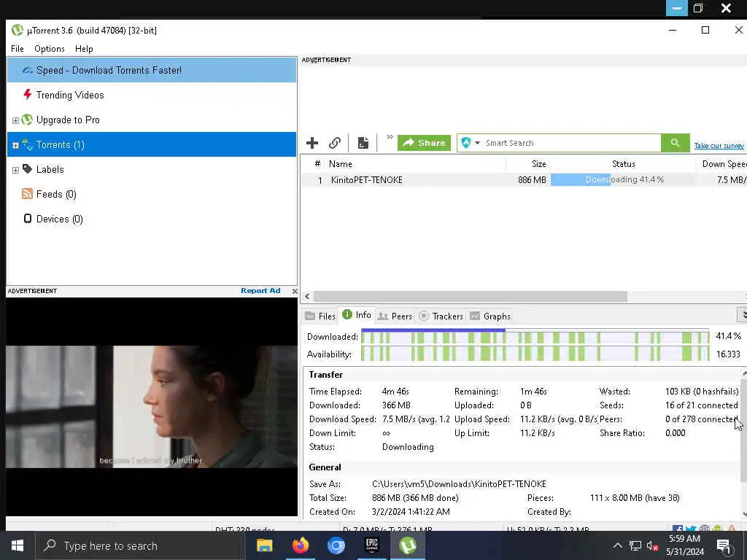Select the KinitoPET-TENOKE torrent row
This screenshot has width=747, height=560.
524,180
